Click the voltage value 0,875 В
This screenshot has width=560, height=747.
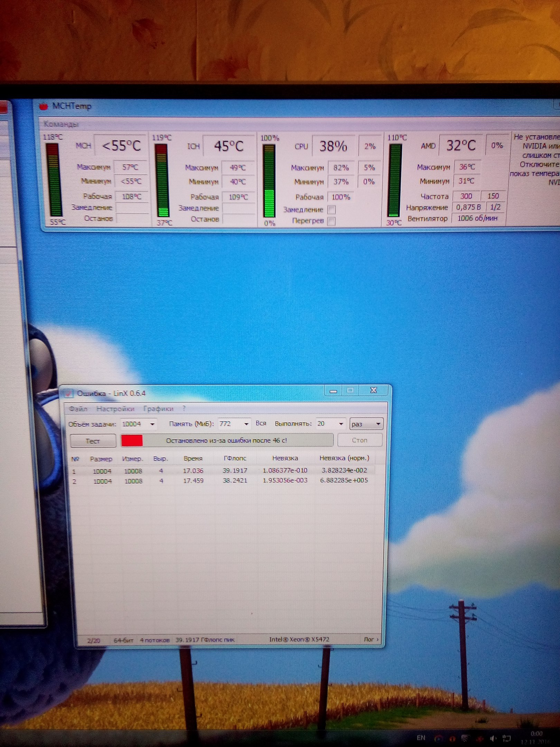pos(468,207)
